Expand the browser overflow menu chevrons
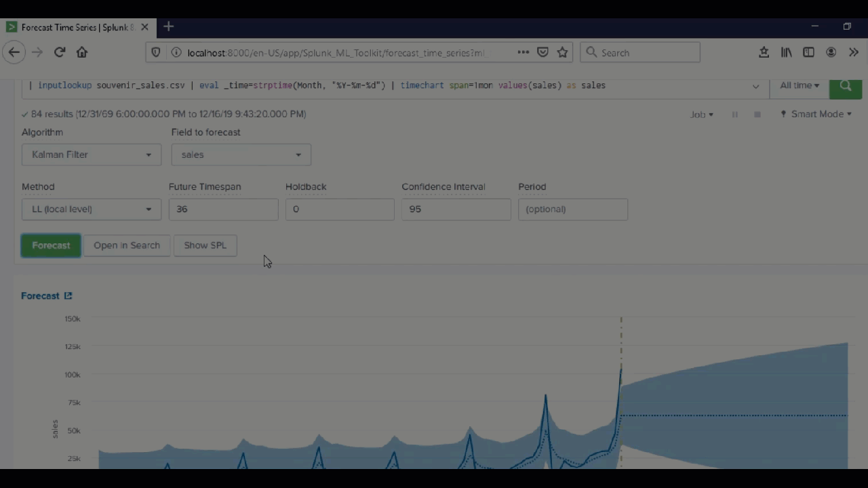868x488 pixels. click(x=853, y=52)
